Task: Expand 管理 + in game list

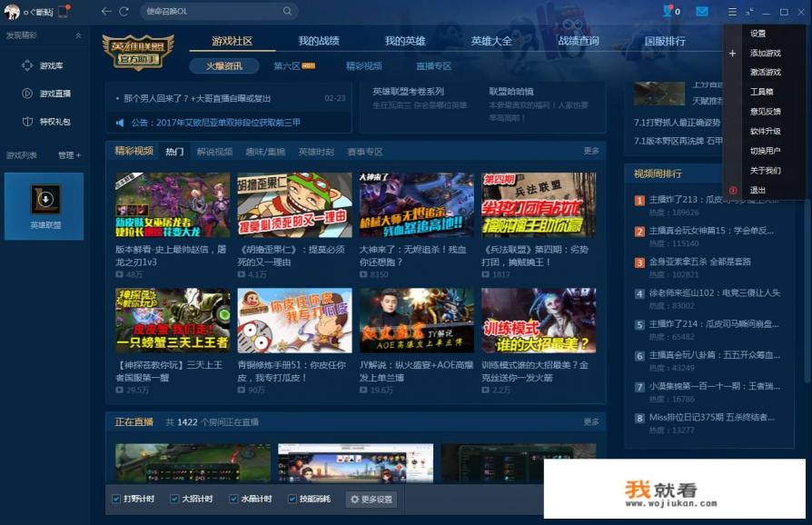Action: tap(69, 155)
